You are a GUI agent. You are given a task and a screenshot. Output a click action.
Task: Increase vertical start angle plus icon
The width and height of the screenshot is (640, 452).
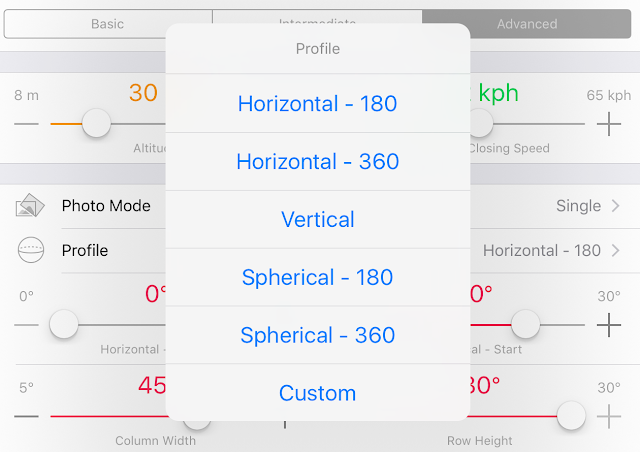[x=609, y=324]
